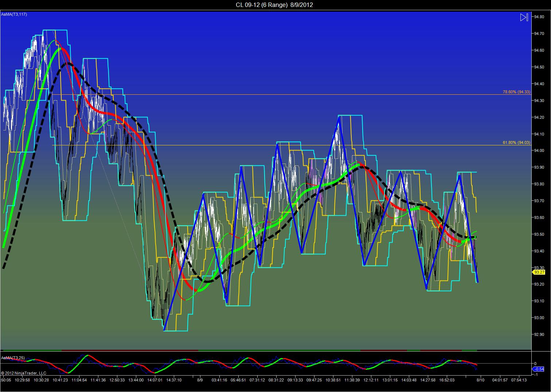Click the scroll-to-latest-bar arrow icon
551x392 pixels.
[x=524, y=17]
